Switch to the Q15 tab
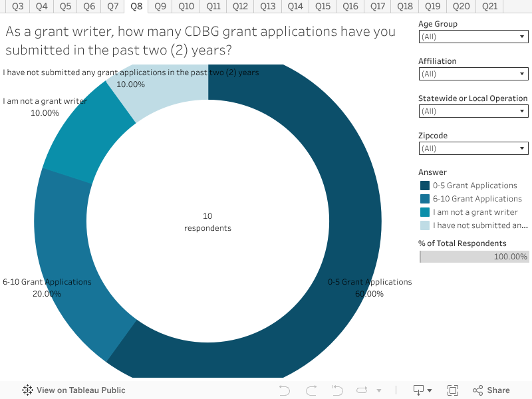Screen dimensions: 532x399 click(323, 6)
